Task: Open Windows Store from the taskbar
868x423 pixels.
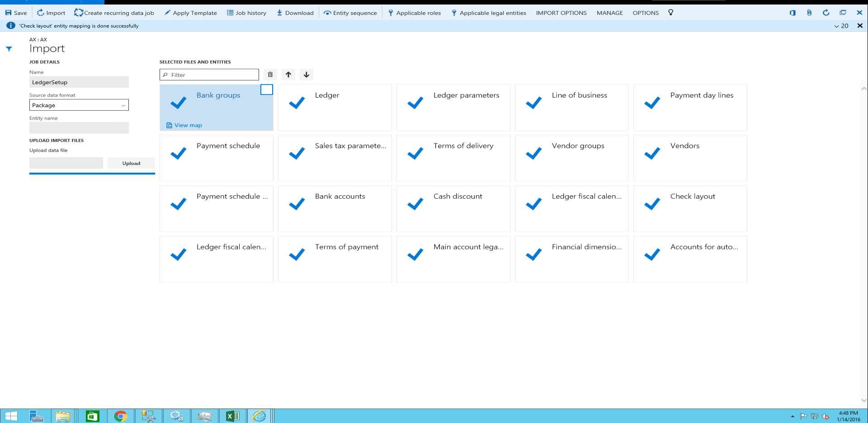Action: 92,416
